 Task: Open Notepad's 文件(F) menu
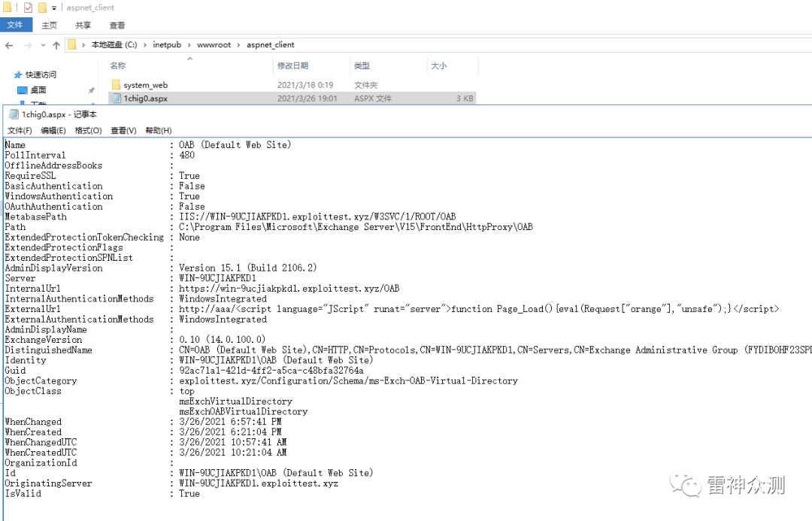click(20, 131)
